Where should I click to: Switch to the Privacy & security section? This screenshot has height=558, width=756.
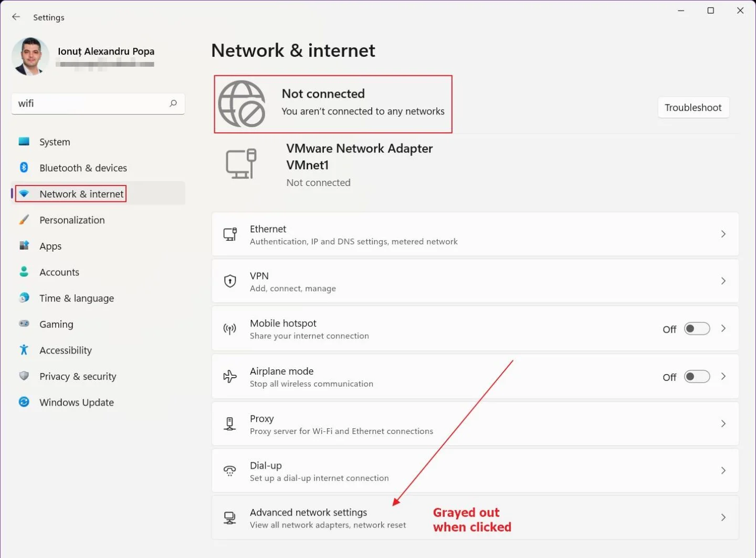[78, 376]
